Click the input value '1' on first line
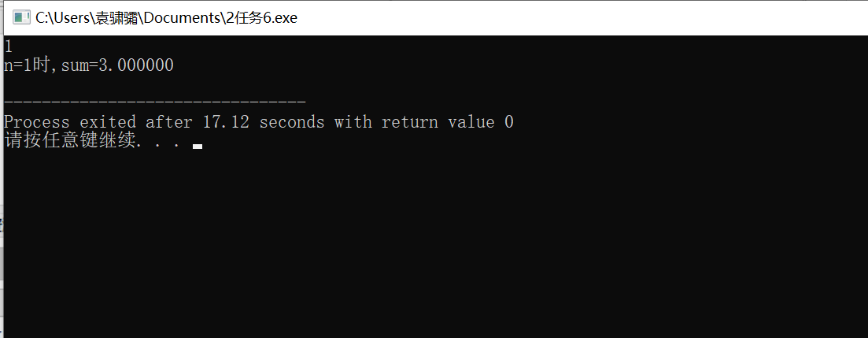Screen dimensions: 868x338 click(8, 46)
